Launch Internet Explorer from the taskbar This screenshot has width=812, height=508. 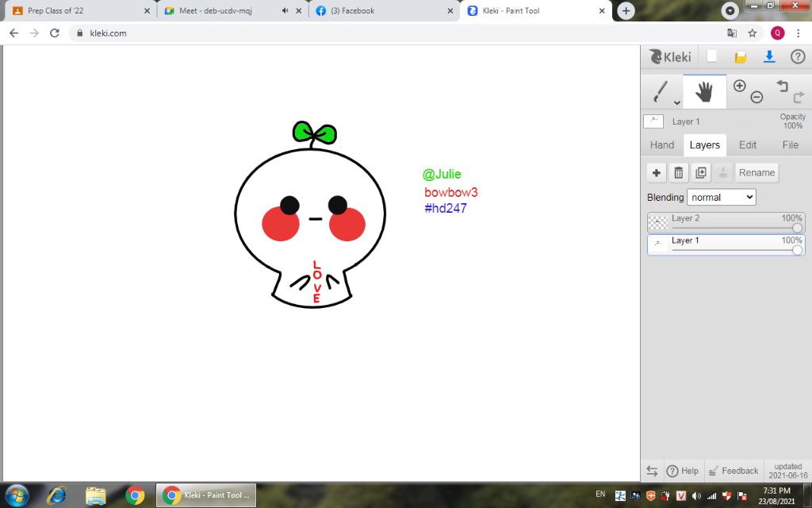click(56, 495)
